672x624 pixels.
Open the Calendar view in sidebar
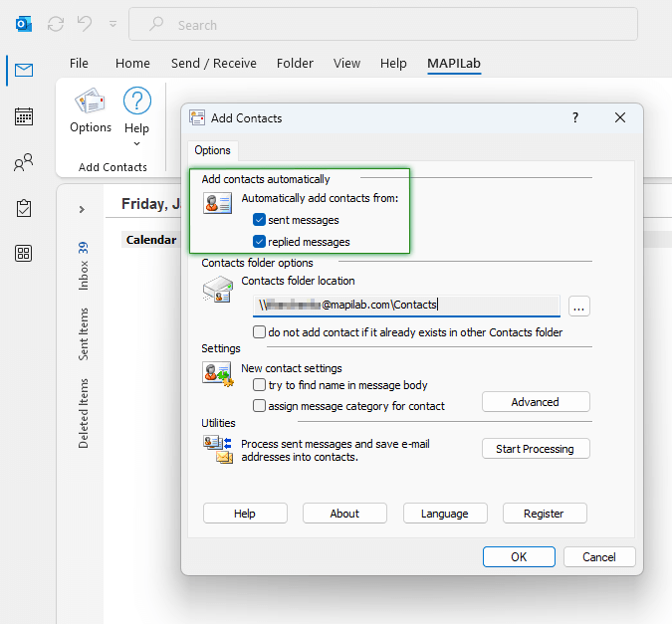point(24,116)
